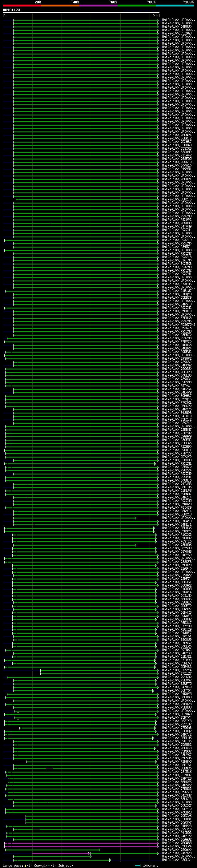The width and height of the screenshot is (197, 868).
Task: Select hit label UniRef100_P34574
Action: coord(177,247)
